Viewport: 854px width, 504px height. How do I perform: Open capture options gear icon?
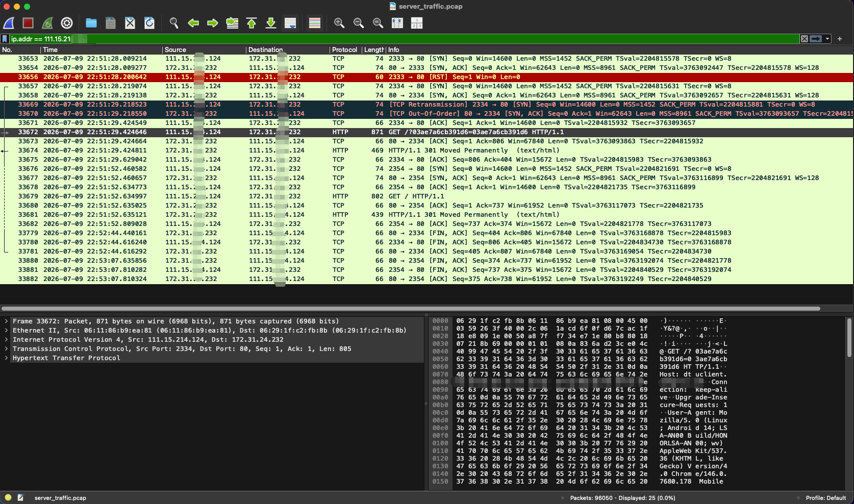point(67,23)
